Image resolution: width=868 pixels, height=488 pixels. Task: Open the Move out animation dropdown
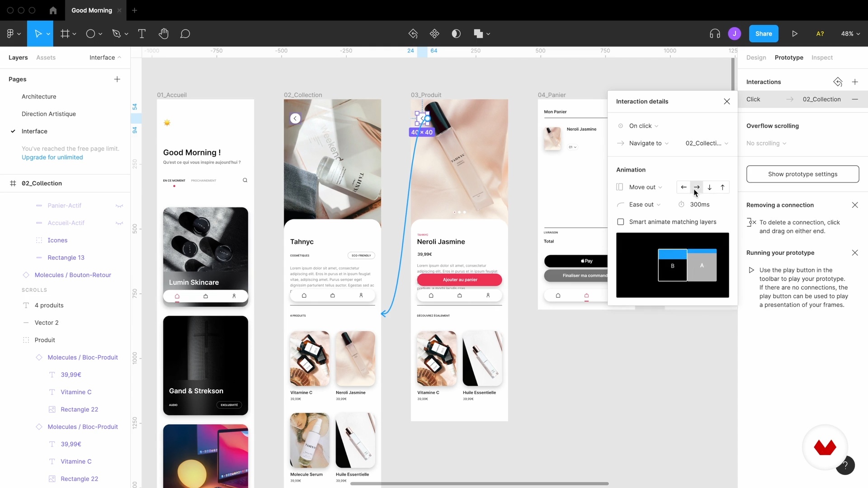[x=646, y=187]
